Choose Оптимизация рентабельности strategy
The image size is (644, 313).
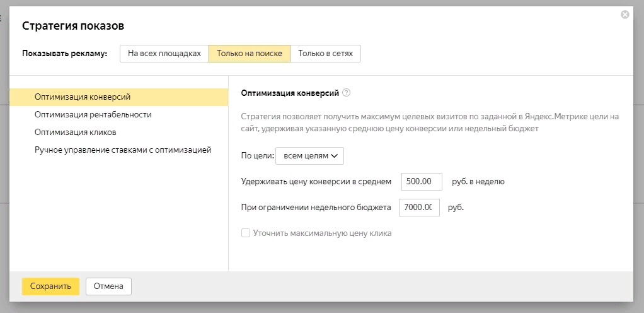click(93, 115)
